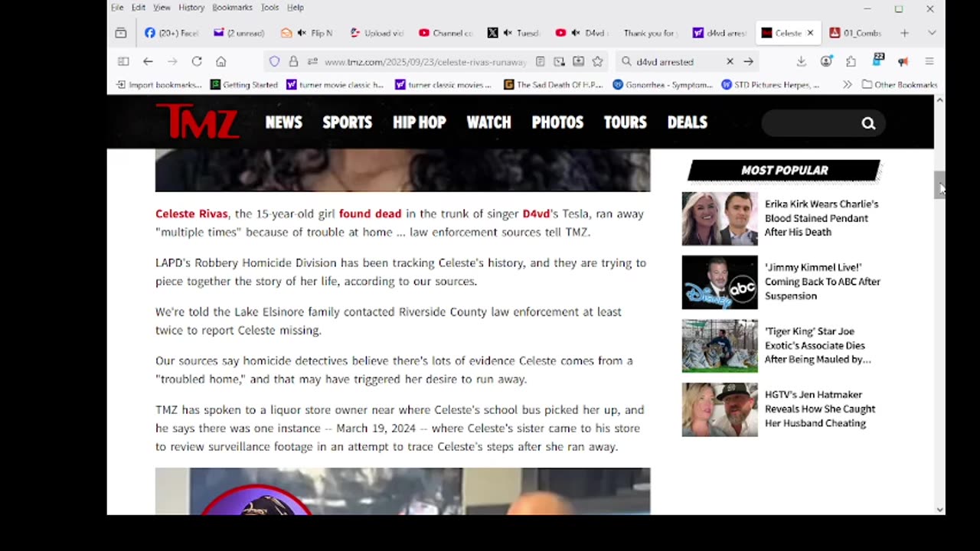The width and height of the screenshot is (980, 551).
Task: Open the downloads panel
Action: pos(801,61)
